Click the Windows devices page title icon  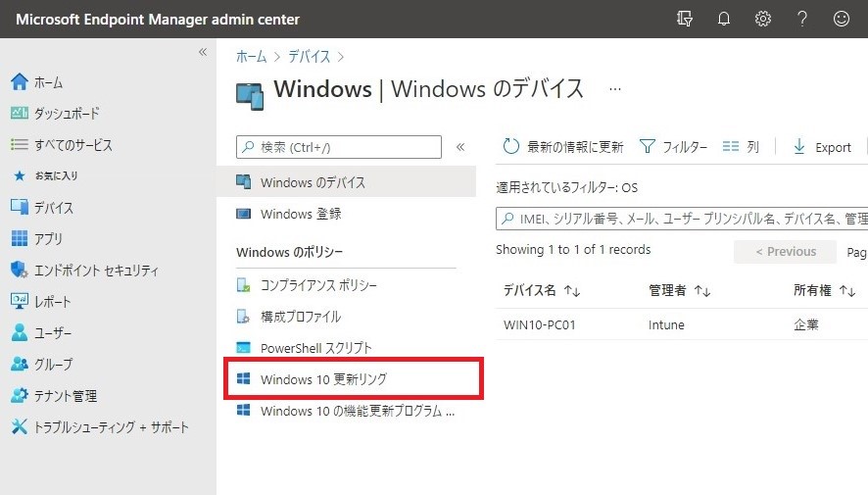250,96
